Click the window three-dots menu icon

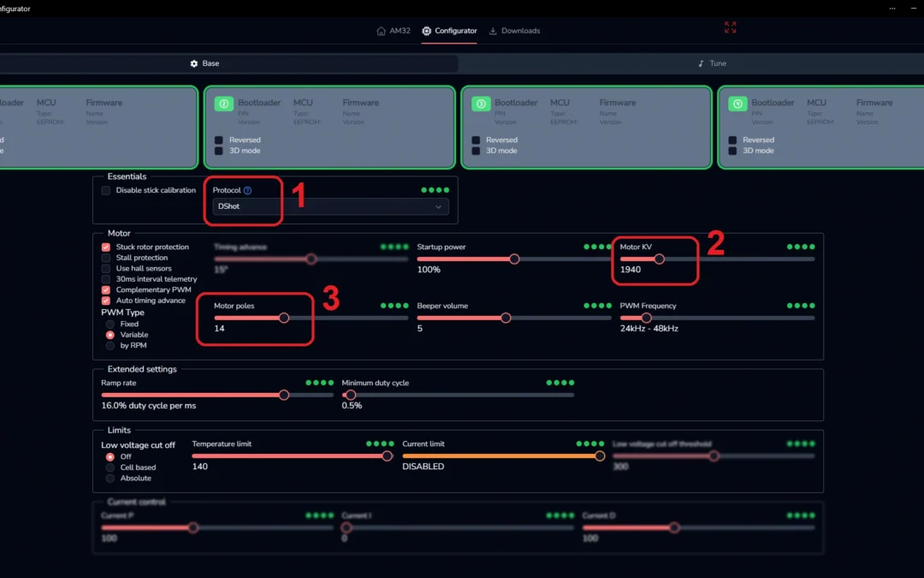892,9
